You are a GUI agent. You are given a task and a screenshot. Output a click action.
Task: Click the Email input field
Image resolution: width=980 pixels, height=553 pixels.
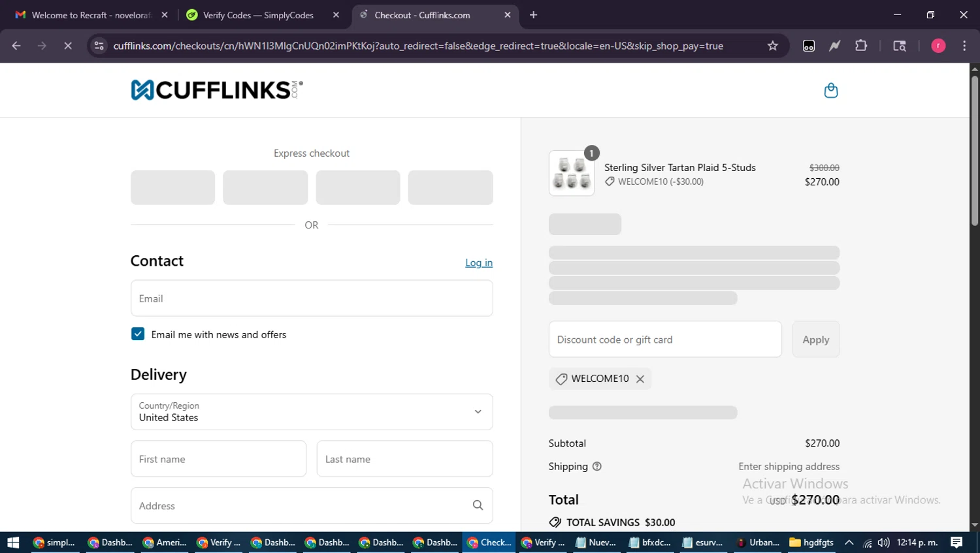(x=312, y=298)
